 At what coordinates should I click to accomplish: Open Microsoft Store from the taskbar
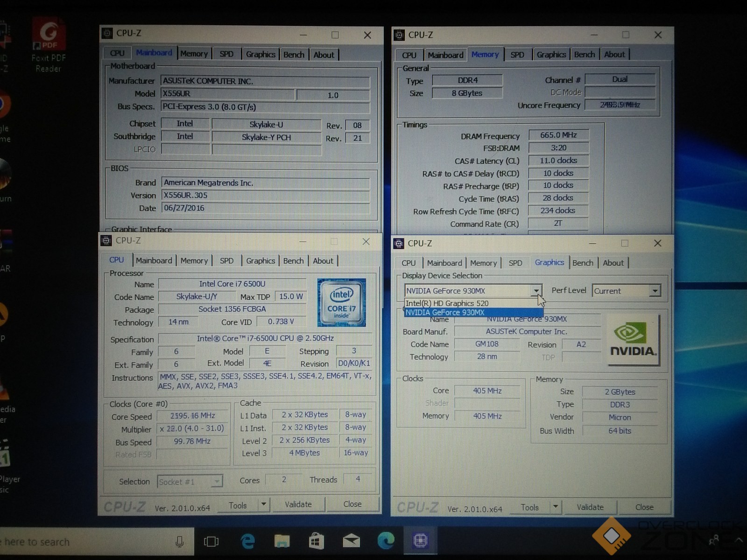tap(317, 541)
